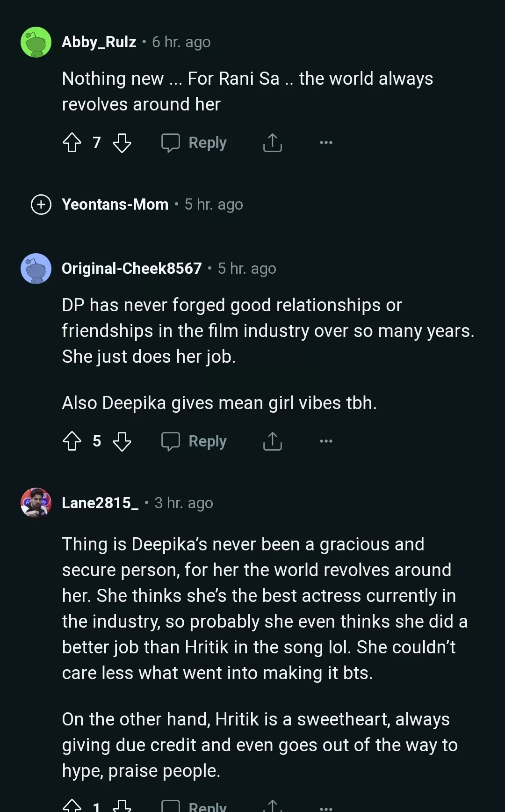
Task: Open more options on Original-Cheek8567's comment
Action: [x=326, y=441]
